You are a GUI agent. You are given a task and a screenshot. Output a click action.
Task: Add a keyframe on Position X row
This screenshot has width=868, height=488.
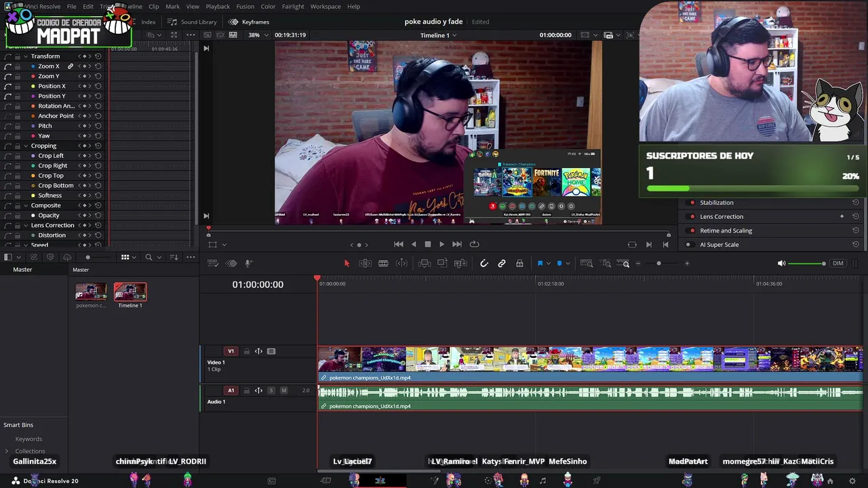[84, 86]
